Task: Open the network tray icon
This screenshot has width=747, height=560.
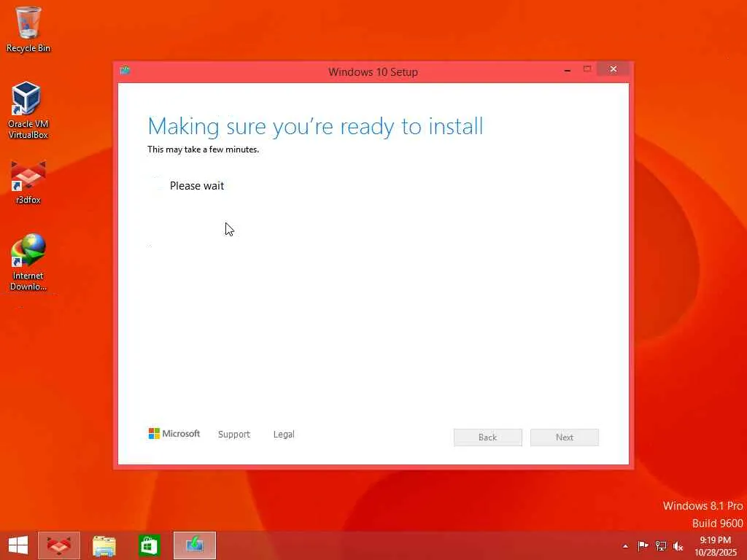Action: click(660, 545)
